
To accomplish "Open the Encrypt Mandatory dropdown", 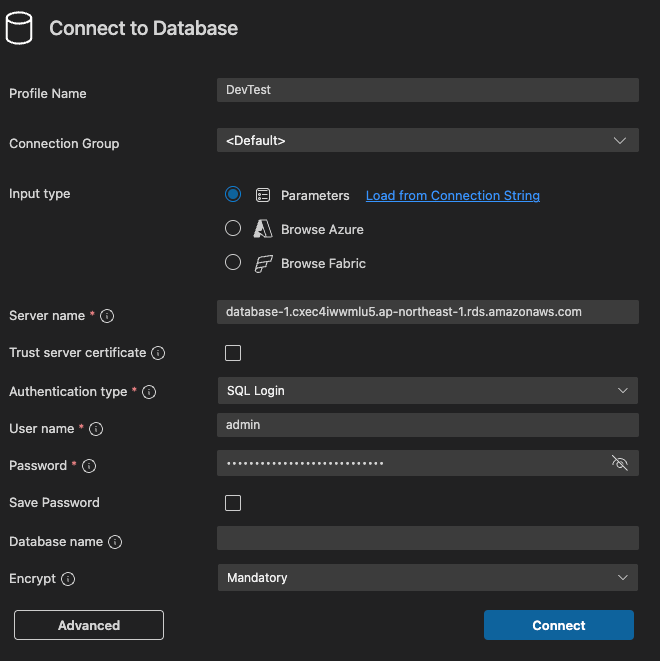I will (427, 577).
